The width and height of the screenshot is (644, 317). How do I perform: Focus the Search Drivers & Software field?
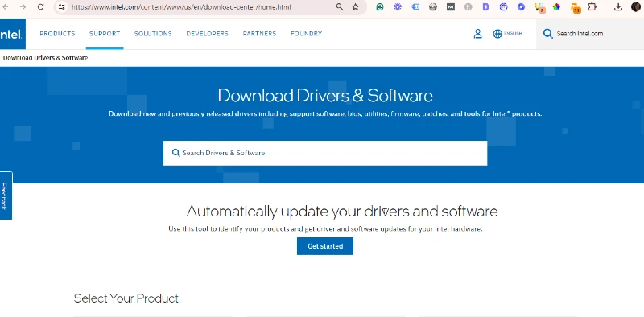(325, 153)
